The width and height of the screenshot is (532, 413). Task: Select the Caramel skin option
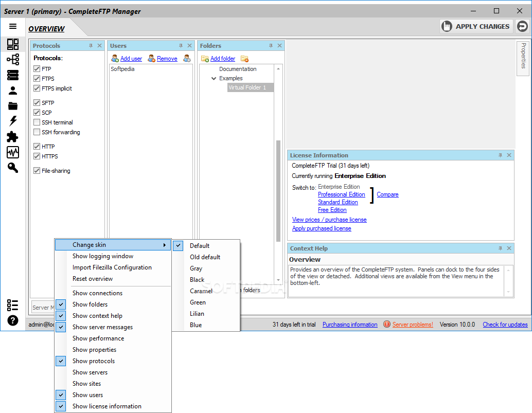(206, 291)
